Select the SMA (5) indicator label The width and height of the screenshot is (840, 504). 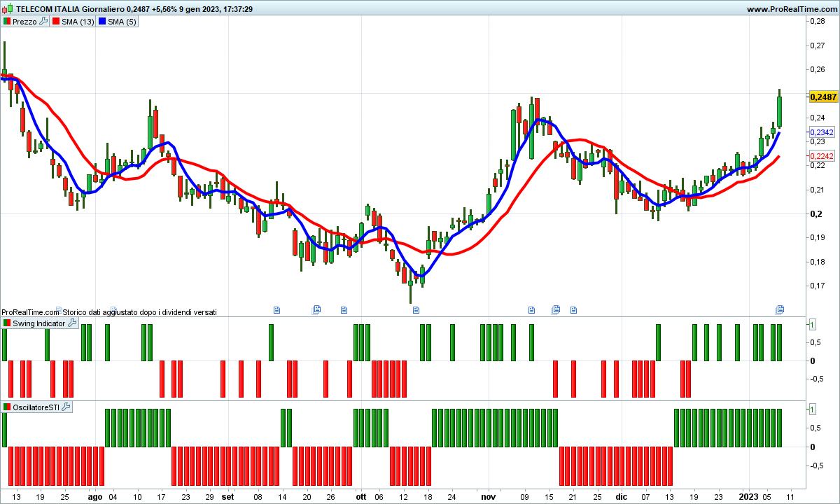(x=122, y=22)
